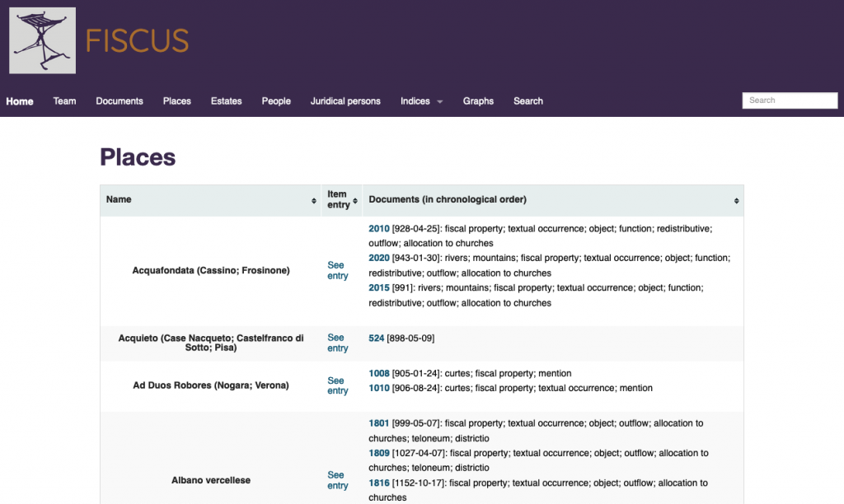844x504 pixels.
Task: Go to Juridical persons page
Action: (345, 101)
